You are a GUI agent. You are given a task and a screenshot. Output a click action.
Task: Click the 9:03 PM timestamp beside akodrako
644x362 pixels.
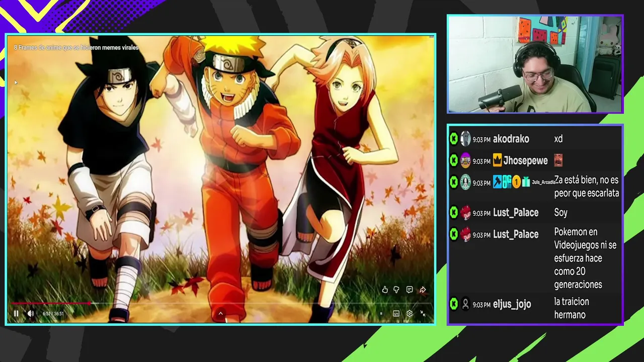(481, 140)
